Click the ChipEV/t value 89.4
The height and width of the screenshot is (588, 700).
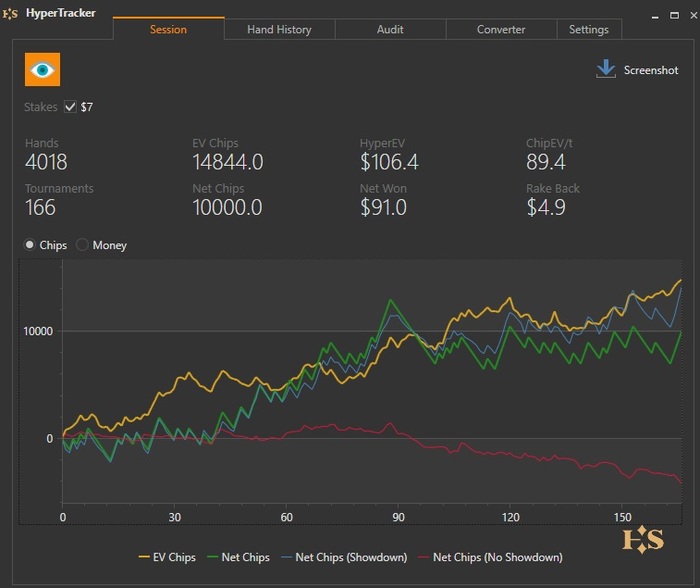click(546, 162)
